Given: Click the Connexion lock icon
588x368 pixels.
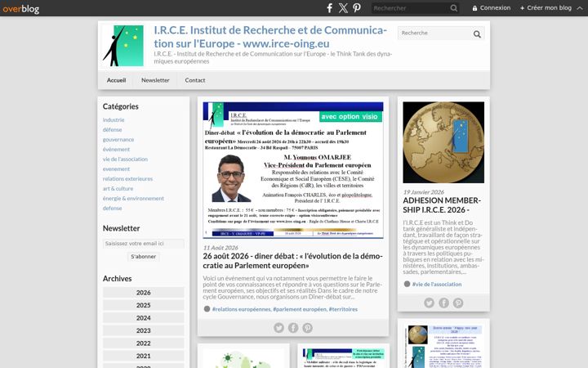Looking at the screenshot, I should 474,8.
